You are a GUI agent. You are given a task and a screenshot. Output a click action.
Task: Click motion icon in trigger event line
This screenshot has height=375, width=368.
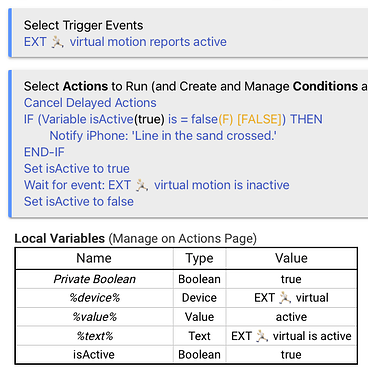tap(57, 42)
